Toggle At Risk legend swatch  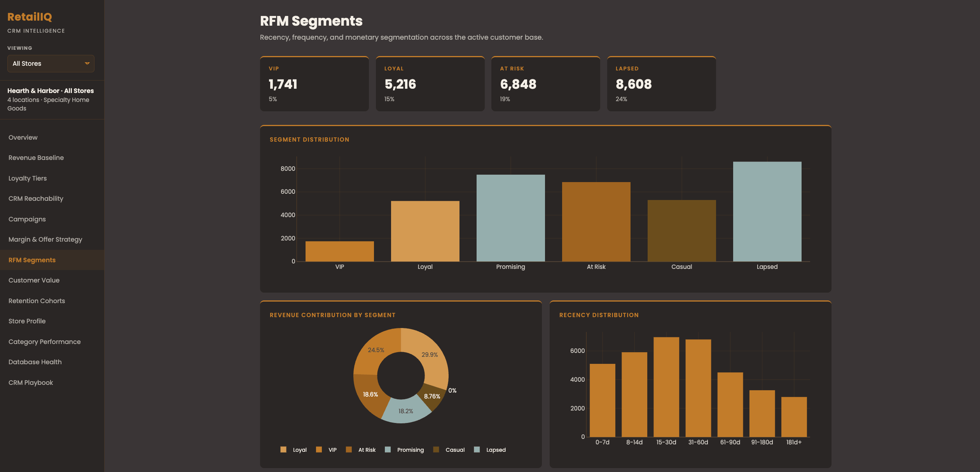pyautogui.click(x=349, y=449)
